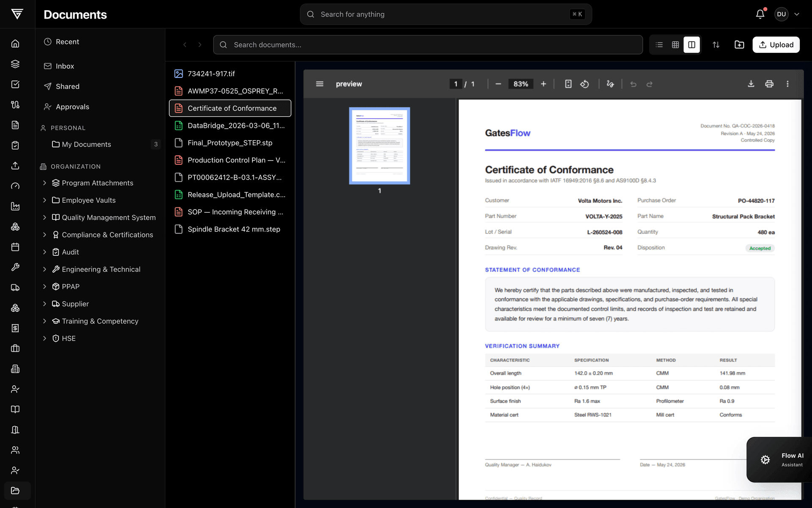Expand the Audit folder
The image size is (812, 508).
pyautogui.click(x=44, y=252)
